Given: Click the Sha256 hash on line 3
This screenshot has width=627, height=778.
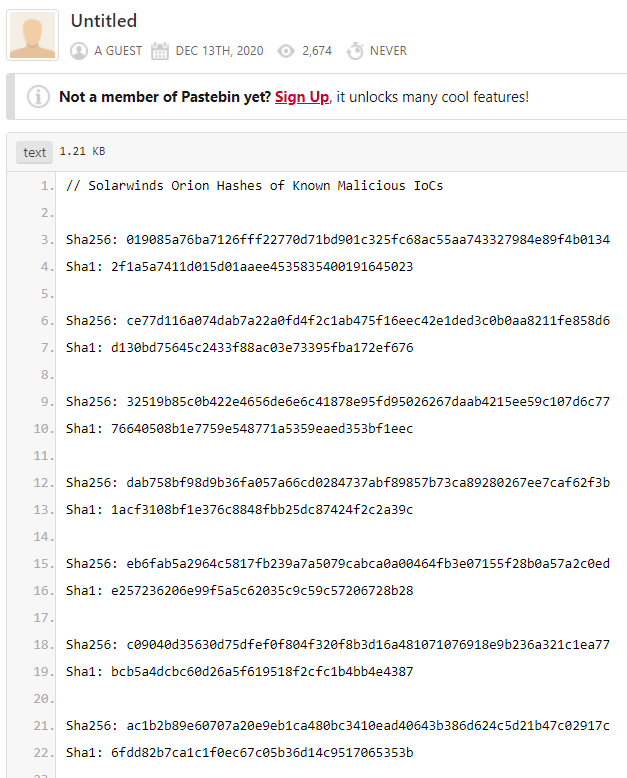Looking at the screenshot, I should [x=368, y=240].
